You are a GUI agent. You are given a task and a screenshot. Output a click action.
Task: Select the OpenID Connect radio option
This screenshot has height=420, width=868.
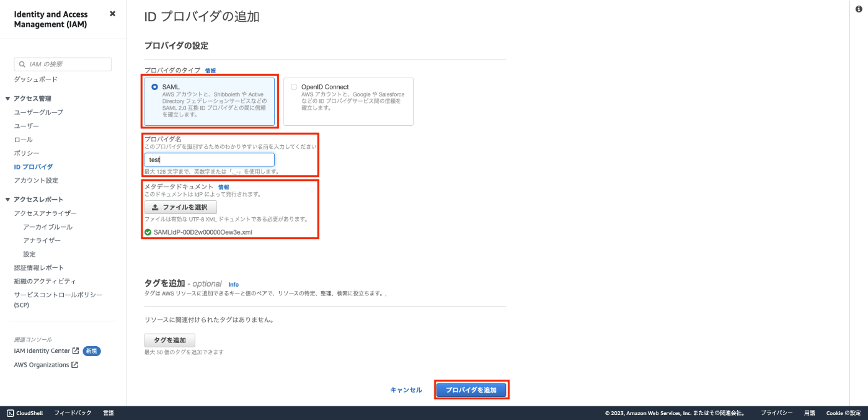tap(294, 87)
